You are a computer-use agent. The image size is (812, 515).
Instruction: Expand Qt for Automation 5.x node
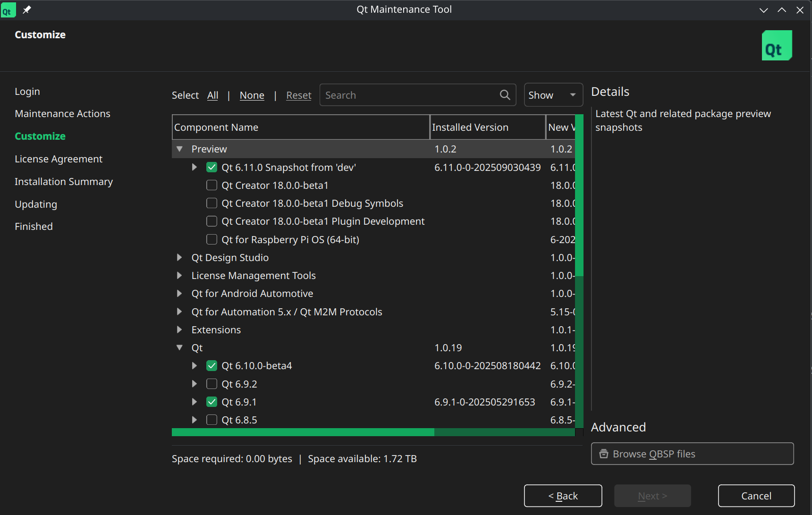(179, 312)
